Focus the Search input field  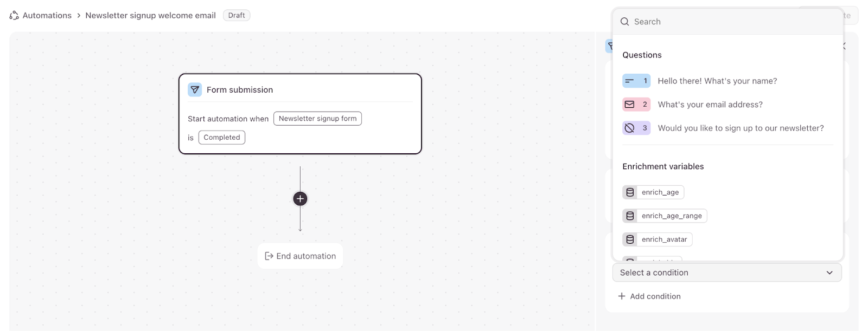click(x=732, y=22)
